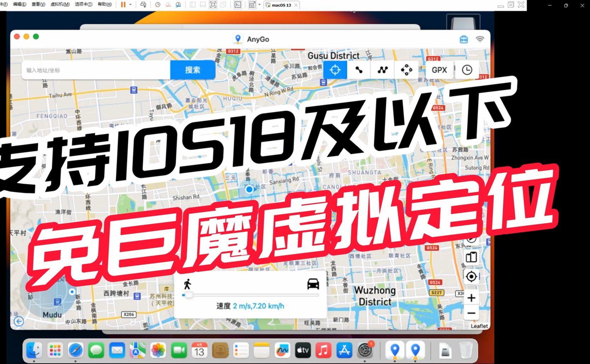This screenshot has width=590, height=364.
Task: Click the blue current location dot
Action: [x=249, y=189]
